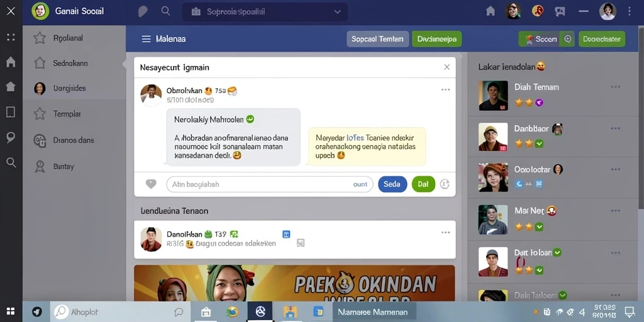The width and height of the screenshot is (644, 322).
Task: Open the store icon in taskbar
Action: (x=206, y=312)
